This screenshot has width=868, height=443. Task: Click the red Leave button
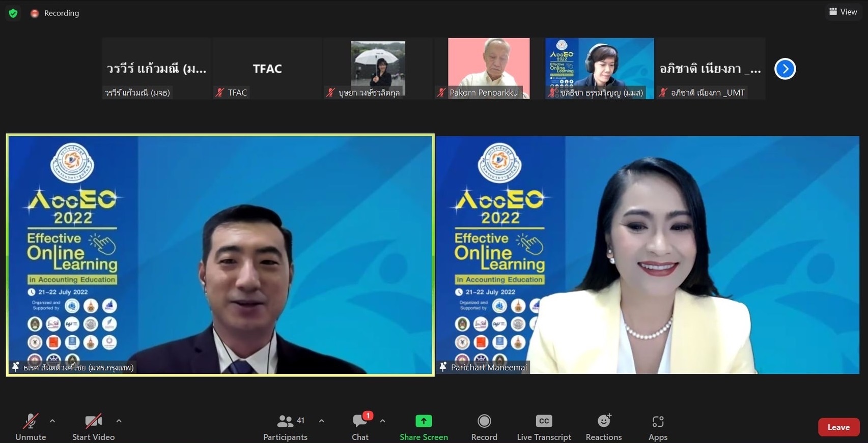838,427
